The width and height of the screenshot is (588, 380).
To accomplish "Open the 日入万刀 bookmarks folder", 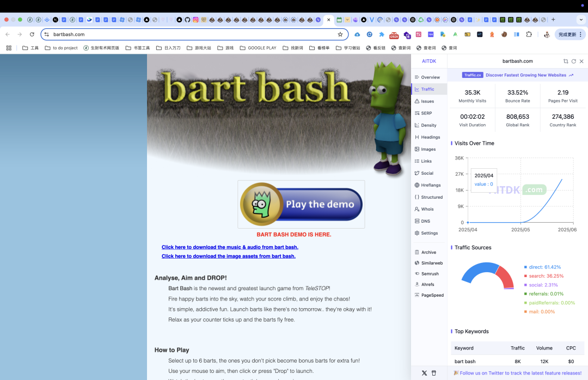I will (x=168, y=48).
